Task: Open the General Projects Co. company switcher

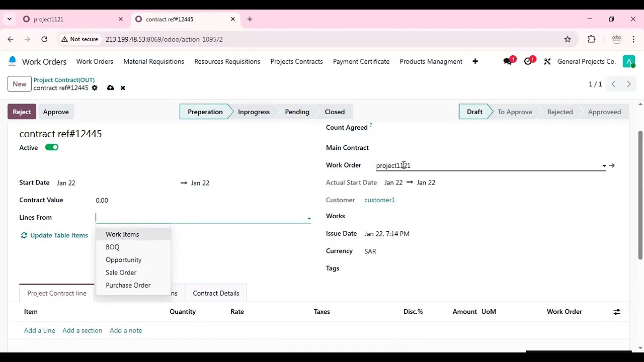Action: tap(587, 61)
